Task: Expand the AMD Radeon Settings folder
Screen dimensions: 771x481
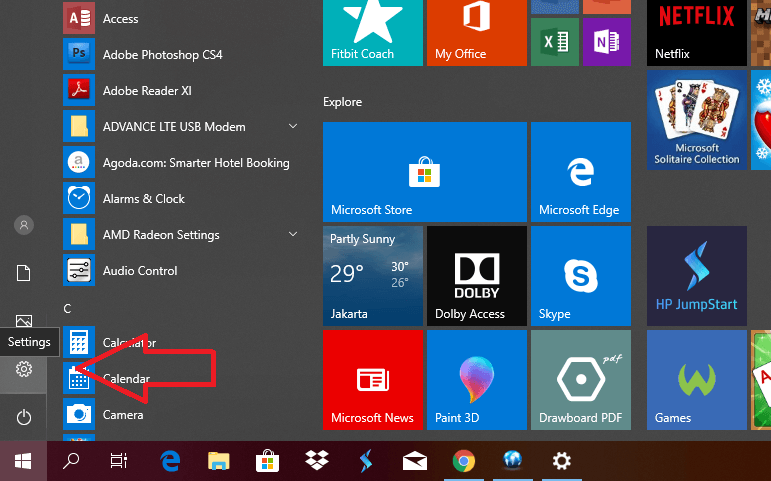Action: point(293,235)
